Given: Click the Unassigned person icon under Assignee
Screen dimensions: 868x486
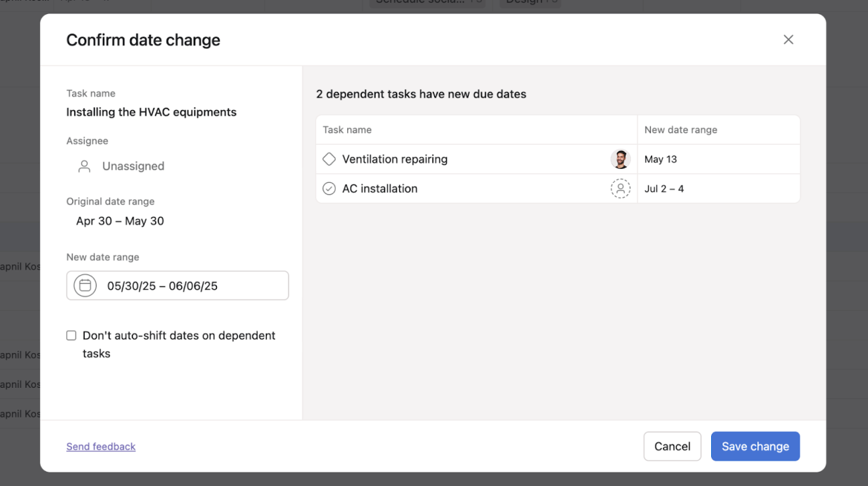Looking at the screenshot, I should tap(83, 166).
